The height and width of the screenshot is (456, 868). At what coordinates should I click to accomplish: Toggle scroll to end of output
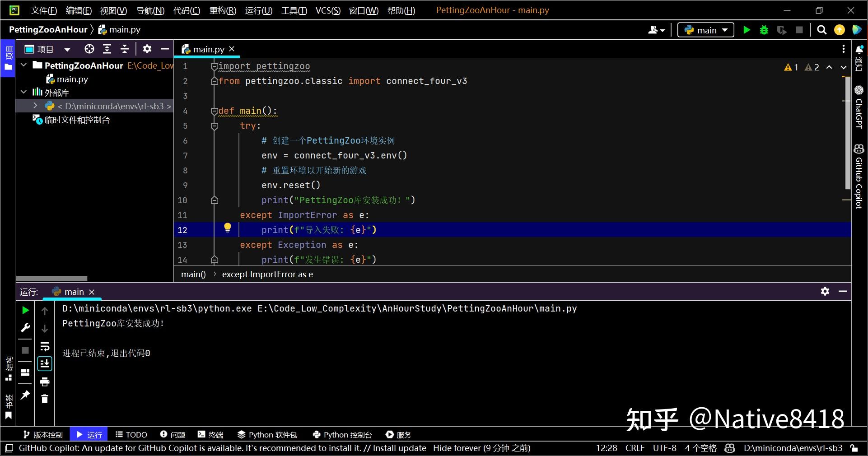click(45, 364)
